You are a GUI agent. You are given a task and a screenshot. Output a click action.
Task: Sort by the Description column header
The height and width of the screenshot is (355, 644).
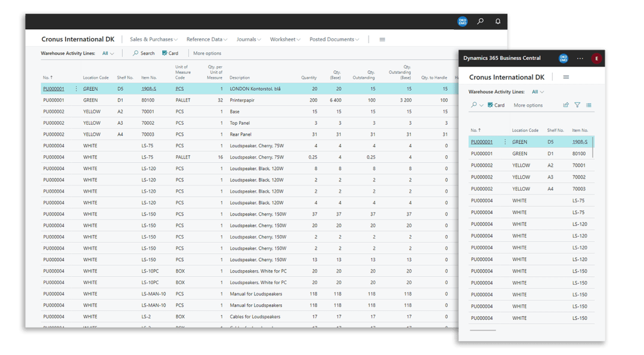[240, 78]
